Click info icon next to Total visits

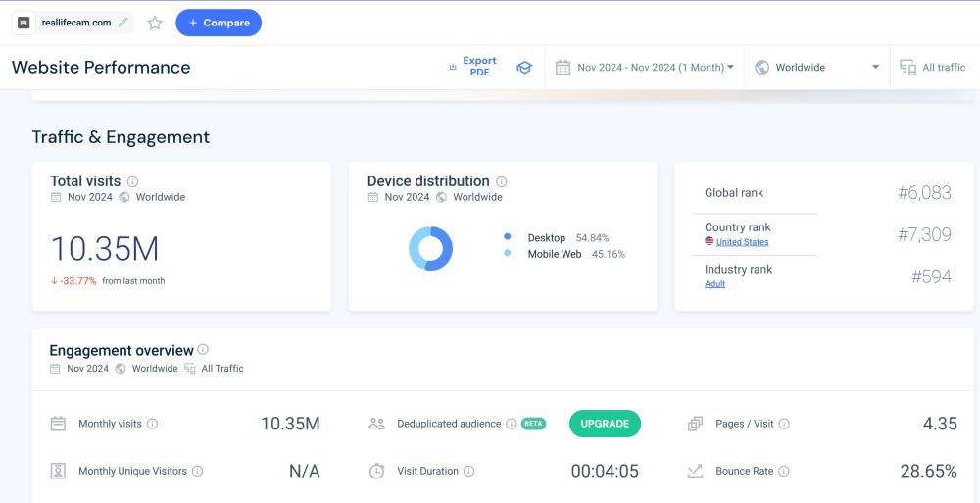click(133, 181)
